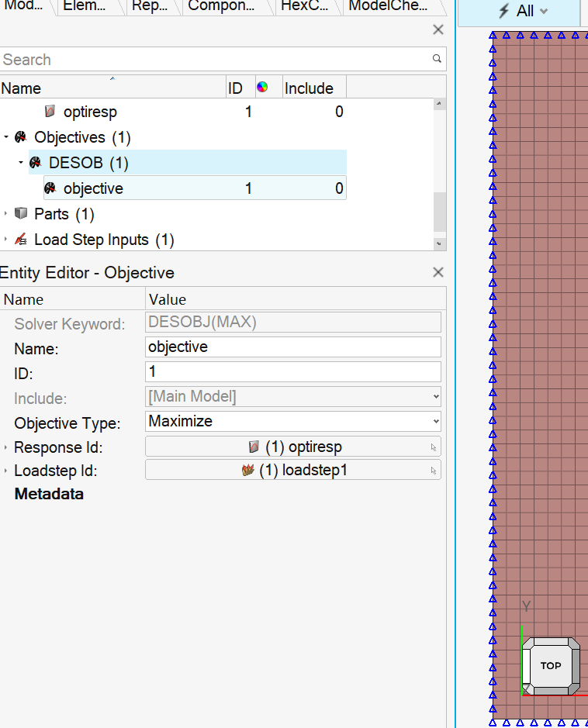Click the optiresp response icon in tree
588x728 pixels.
click(50, 111)
